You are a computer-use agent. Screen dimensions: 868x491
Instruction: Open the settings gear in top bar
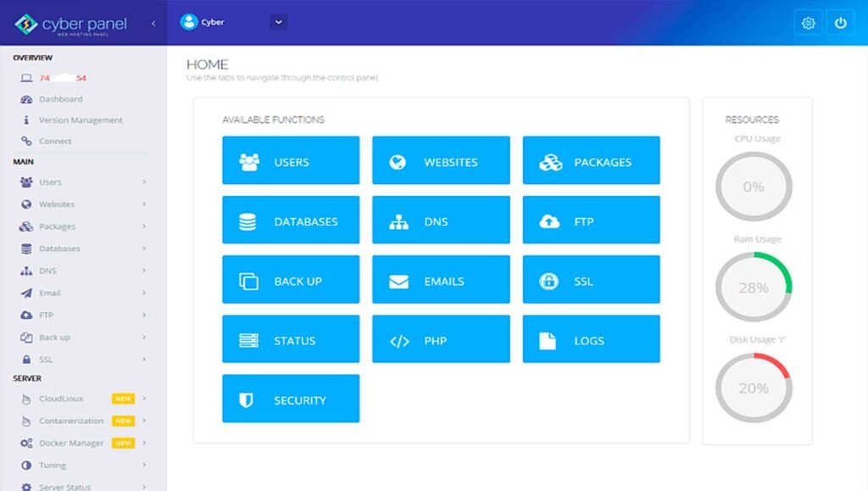[x=808, y=23]
